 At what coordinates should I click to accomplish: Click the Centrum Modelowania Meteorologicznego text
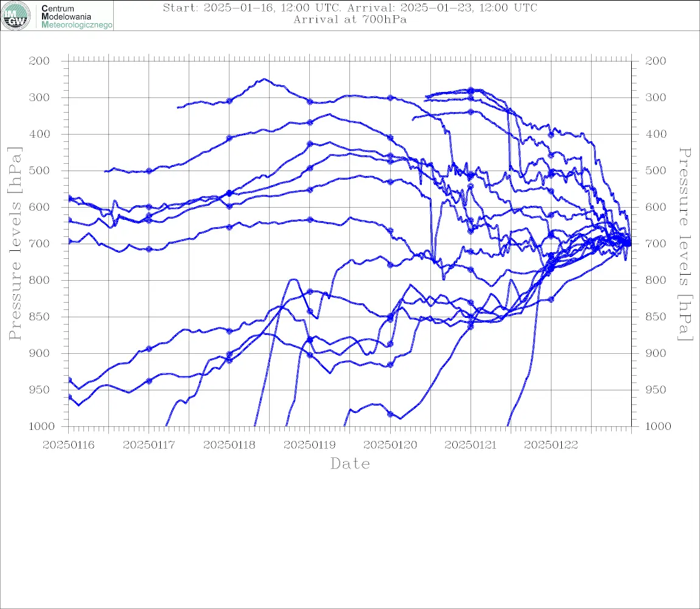tap(77, 16)
